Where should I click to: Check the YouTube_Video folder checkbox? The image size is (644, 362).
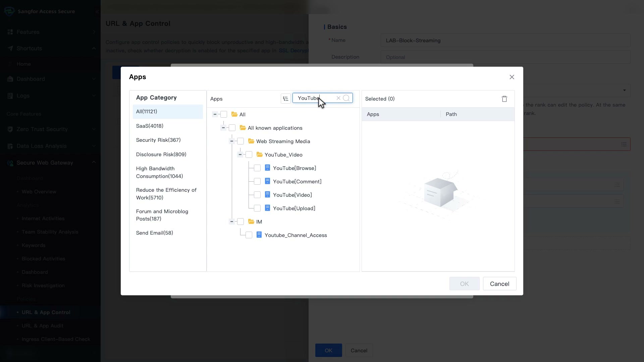click(x=249, y=155)
